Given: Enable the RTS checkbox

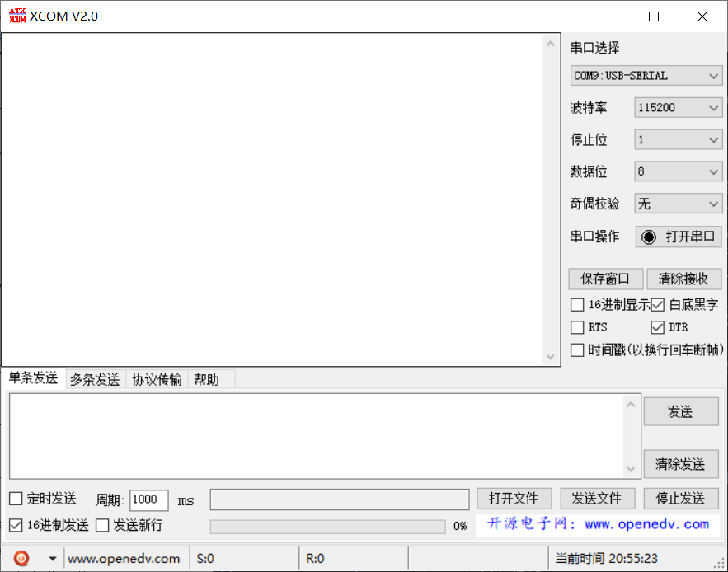Looking at the screenshot, I should tap(577, 326).
